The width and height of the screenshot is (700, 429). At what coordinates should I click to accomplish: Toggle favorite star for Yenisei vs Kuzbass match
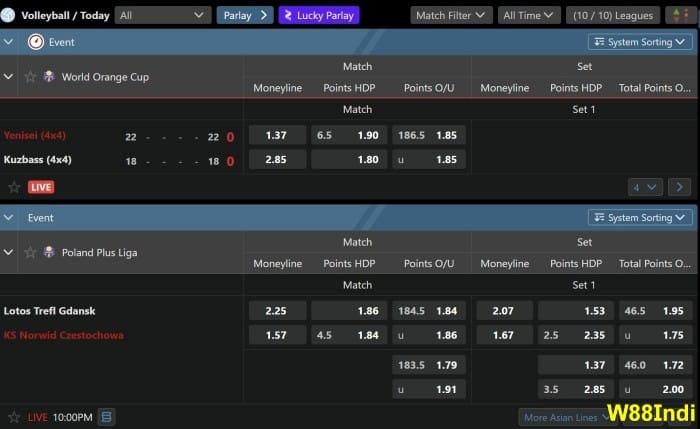point(14,187)
